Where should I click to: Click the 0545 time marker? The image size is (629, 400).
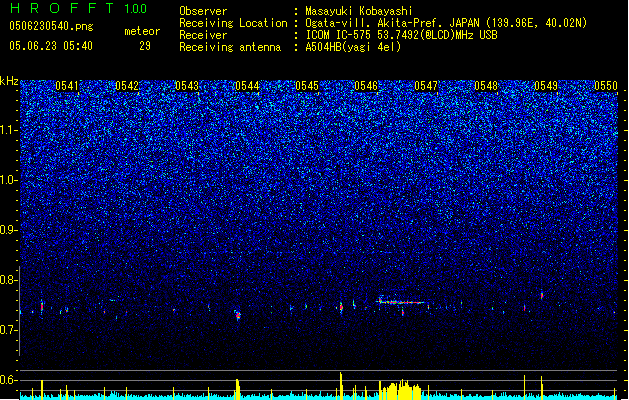[x=307, y=86]
